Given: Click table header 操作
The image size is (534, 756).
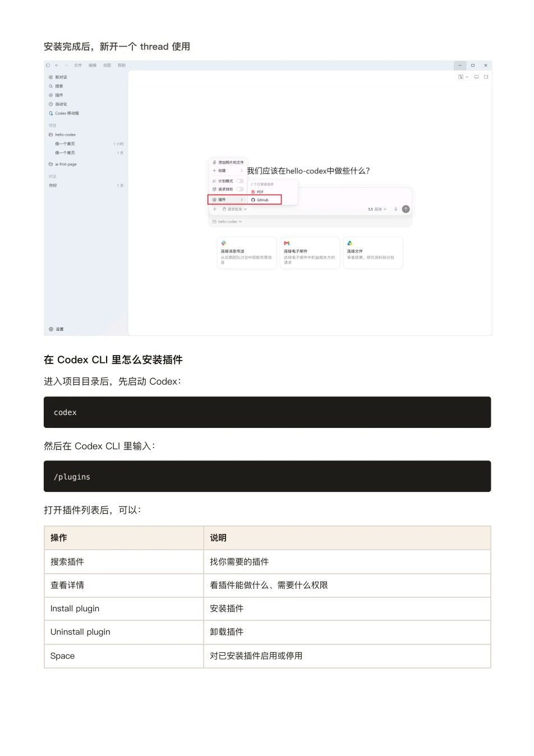Looking at the screenshot, I should coord(123,538).
